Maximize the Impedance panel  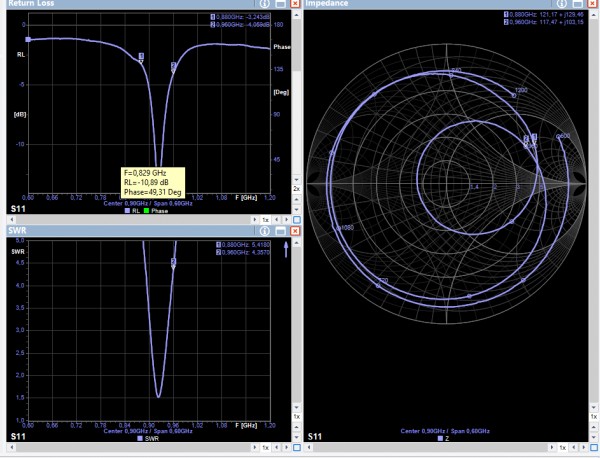[x=577, y=3]
